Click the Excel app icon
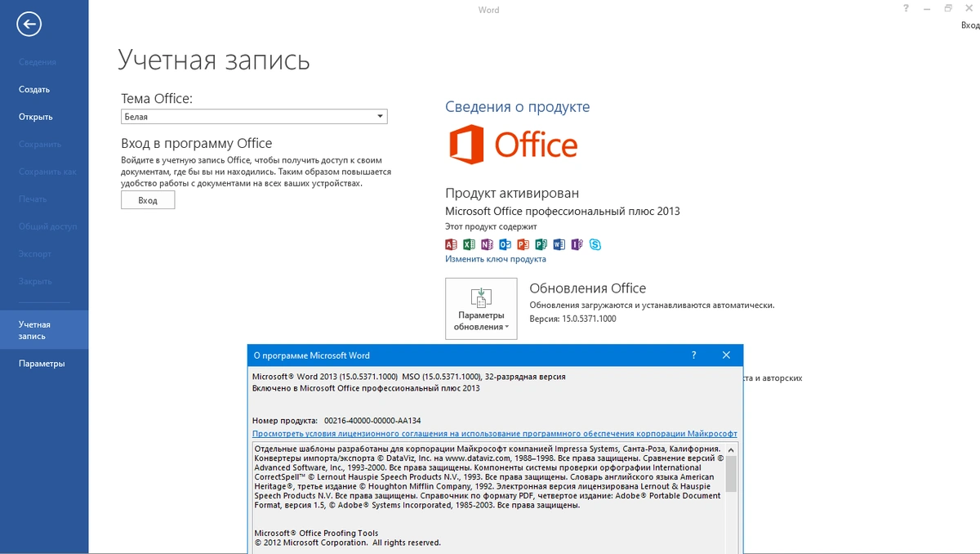Viewport: 980px width, 554px height. click(469, 244)
